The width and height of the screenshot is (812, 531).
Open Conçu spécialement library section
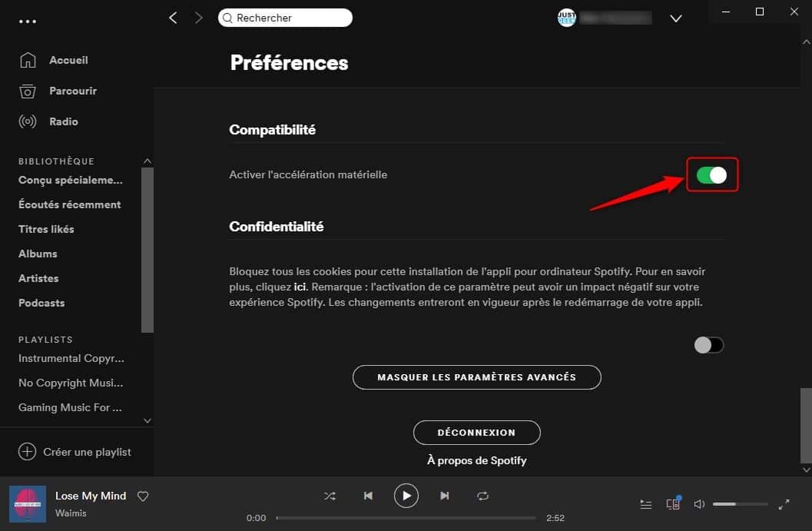pyautogui.click(x=71, y=181)
